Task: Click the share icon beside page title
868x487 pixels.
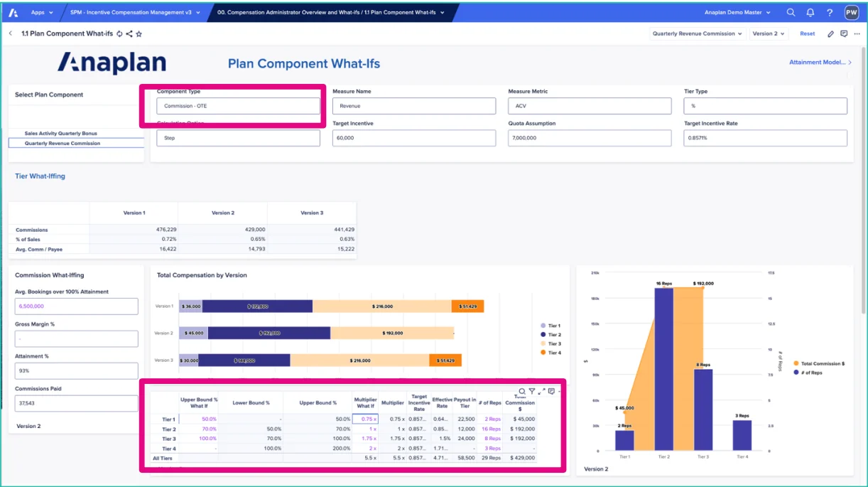Action: pos(129,34)
